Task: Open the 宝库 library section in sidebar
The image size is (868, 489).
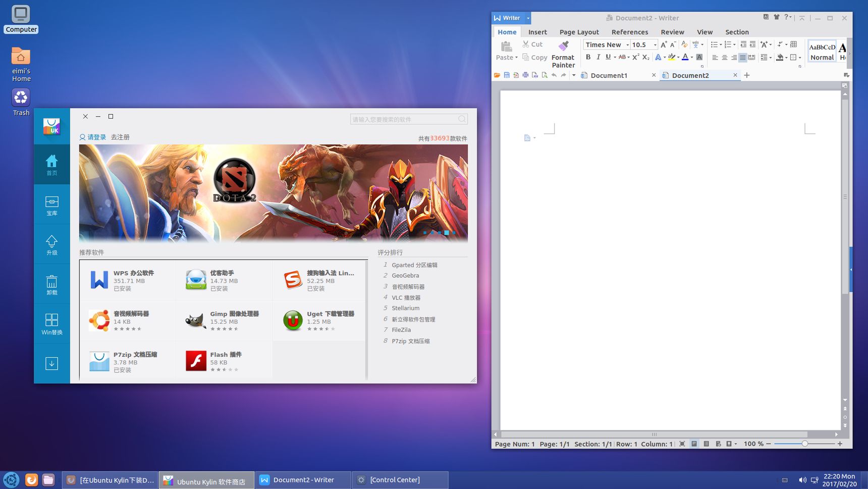Action: [51, 205]
